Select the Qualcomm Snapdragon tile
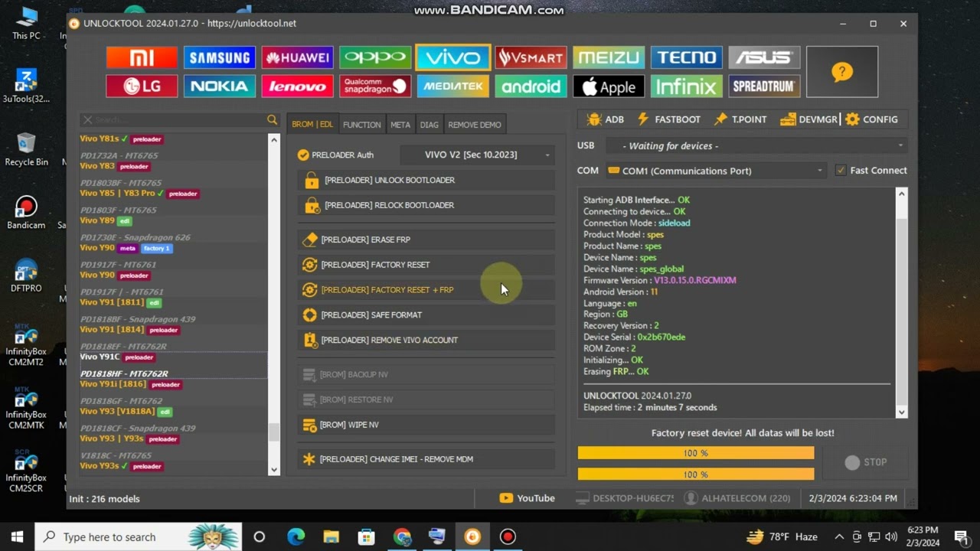The image size is (980, 551). pos(375,86)
